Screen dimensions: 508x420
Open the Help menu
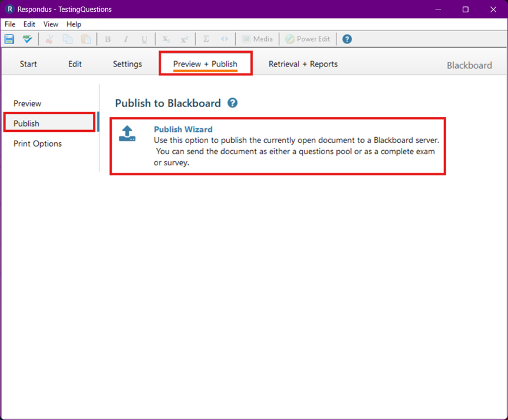pos(74,24)
